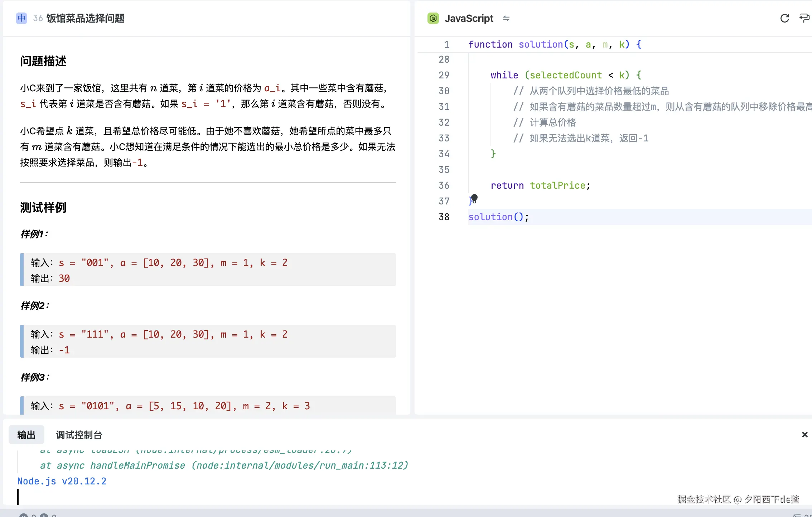Viewport: 812px width, 517px height.
Task: Close the output panel
Action: 804,435
